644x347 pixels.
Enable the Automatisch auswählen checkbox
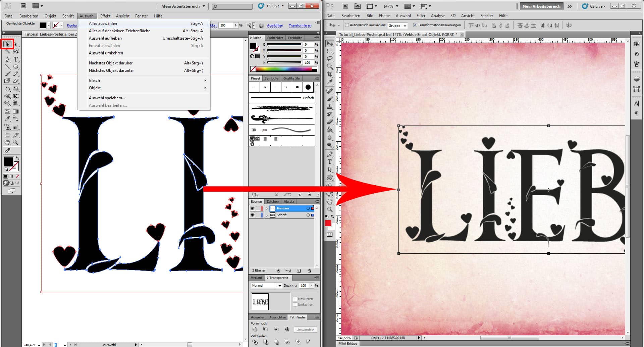(x=347, y=25)
